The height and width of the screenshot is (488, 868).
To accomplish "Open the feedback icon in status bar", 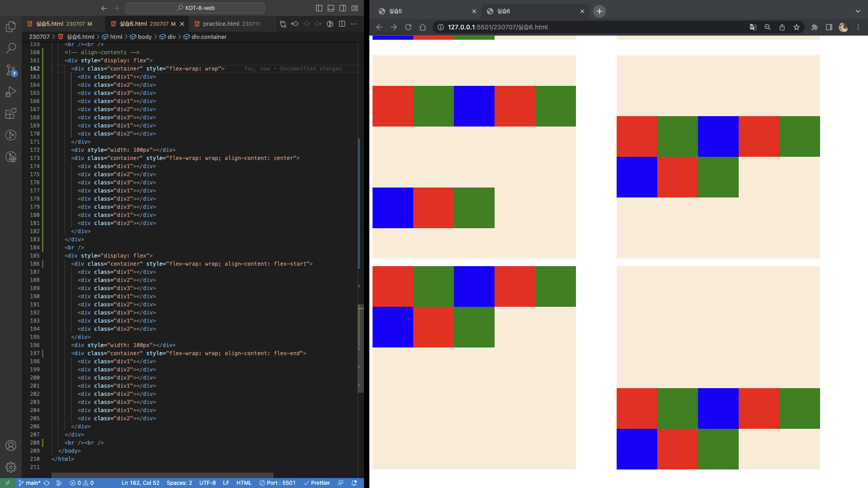I will pyautogui.click(x=341, y=483).
